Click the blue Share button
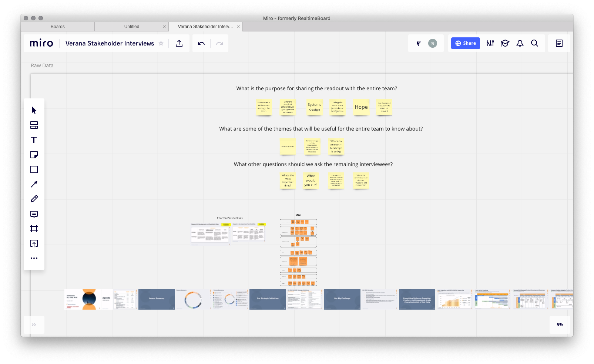 click(465, 43)
